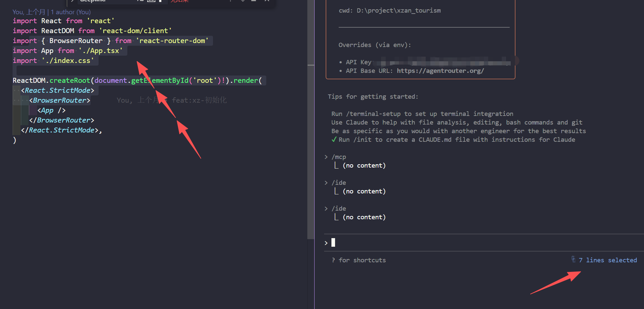
Task: Click the 'react-dom/client' import string
Action: (x=135, y=30)
